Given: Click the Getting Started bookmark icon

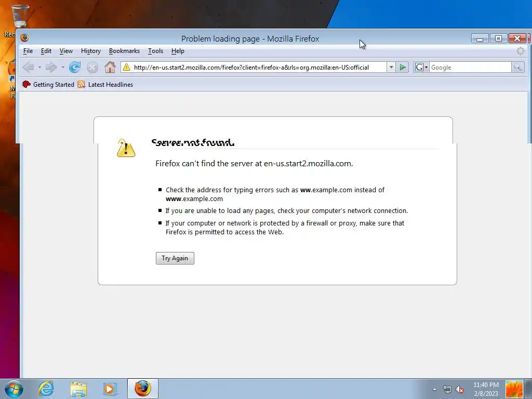Looking at the screenshot, I should 26,85.
